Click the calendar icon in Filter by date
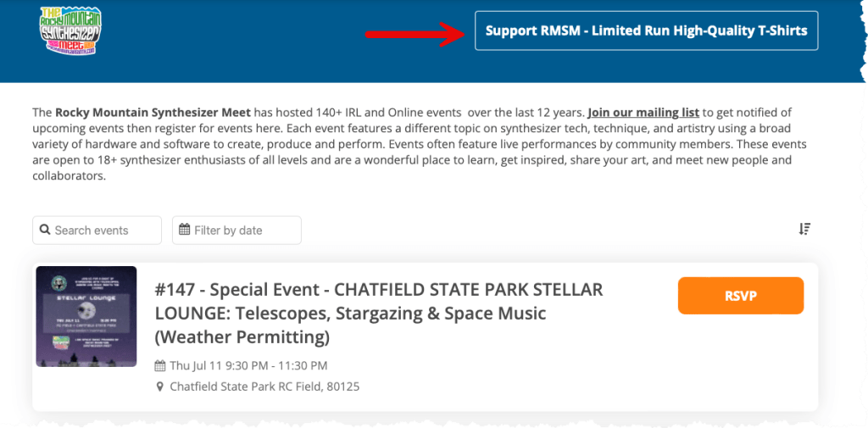This screenshot has height=428, width=868. 184,231
